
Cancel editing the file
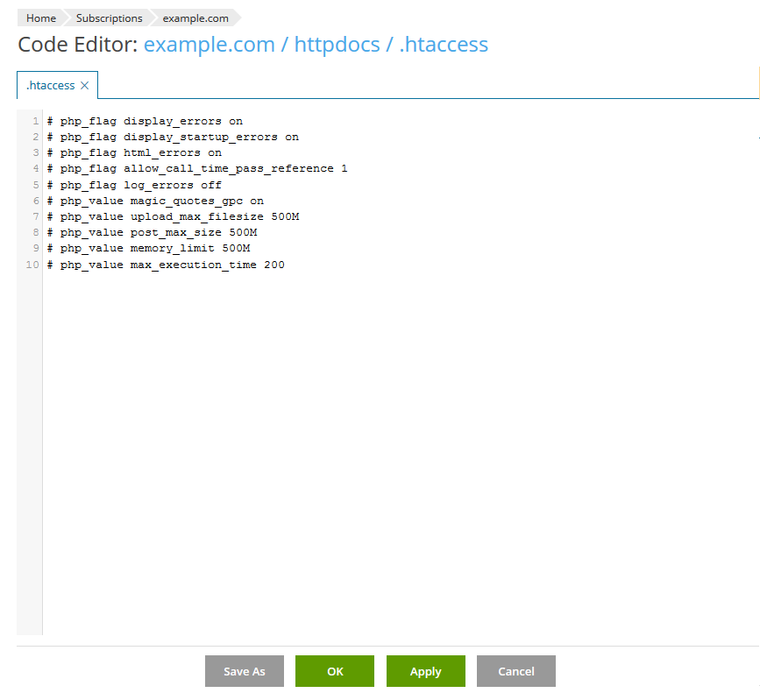(515, 671)
